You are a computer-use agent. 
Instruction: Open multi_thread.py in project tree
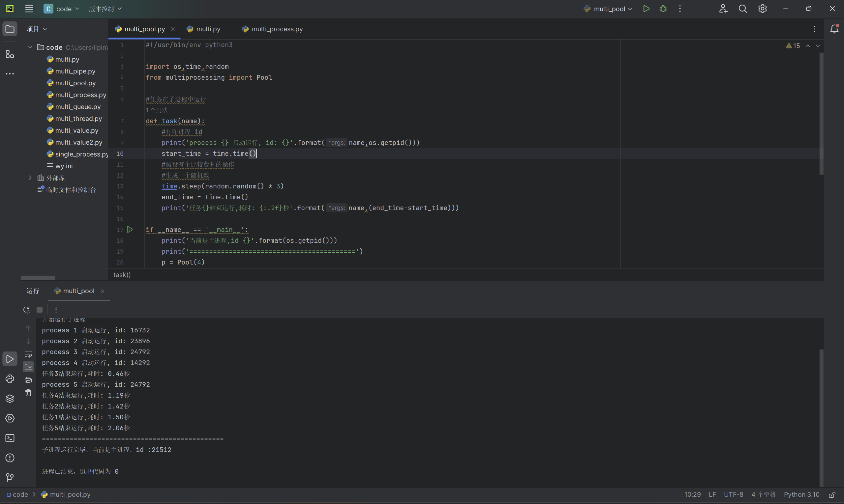click(75, 119)
